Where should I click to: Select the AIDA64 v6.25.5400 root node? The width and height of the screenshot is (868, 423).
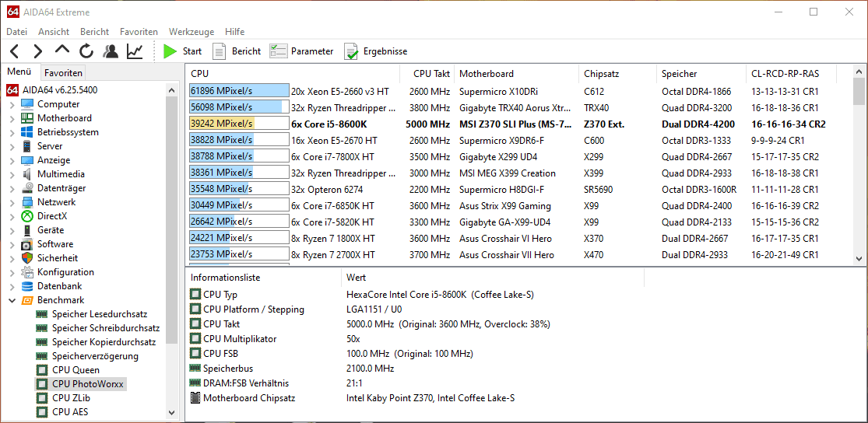point(52,89)
